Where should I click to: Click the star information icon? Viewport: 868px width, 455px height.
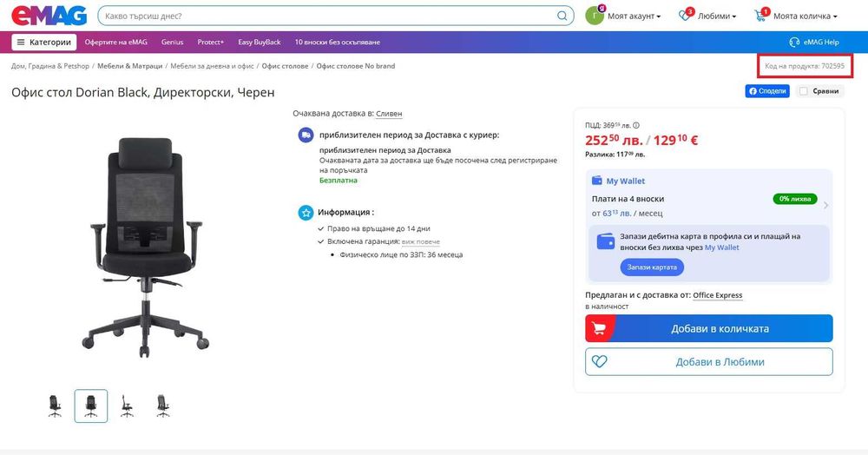click(x=306, y=212)
